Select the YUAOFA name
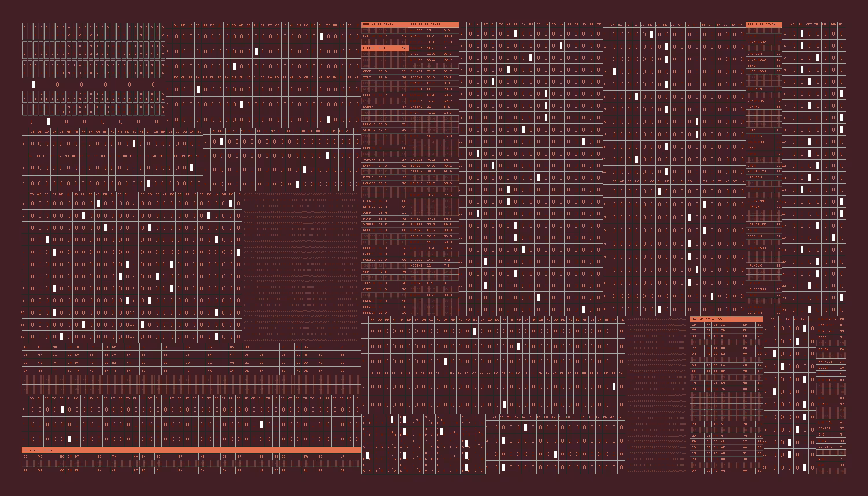The width and height of the screenshot is (868, 496). (369, 160)
